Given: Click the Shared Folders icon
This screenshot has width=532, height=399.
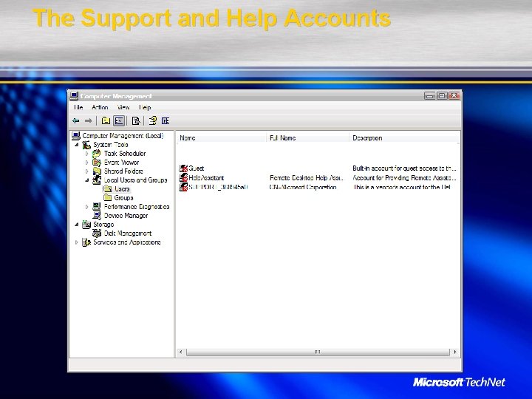Looking at the screenshot, I should (97, 171).
